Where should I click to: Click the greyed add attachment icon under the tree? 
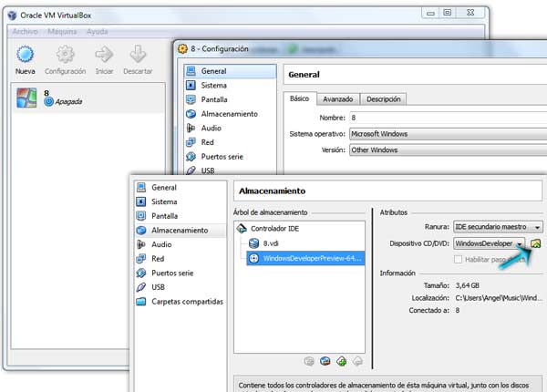[x=309, y=361]
